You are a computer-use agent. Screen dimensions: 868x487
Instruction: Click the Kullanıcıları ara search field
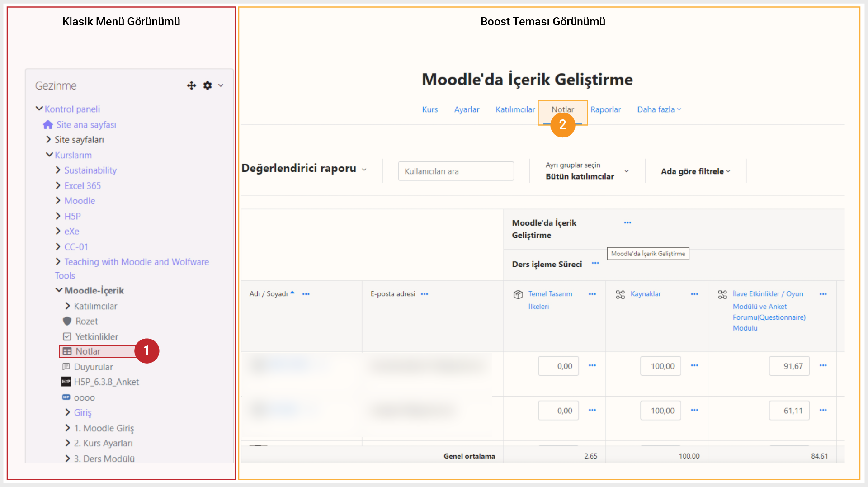[x=456, y=171]
